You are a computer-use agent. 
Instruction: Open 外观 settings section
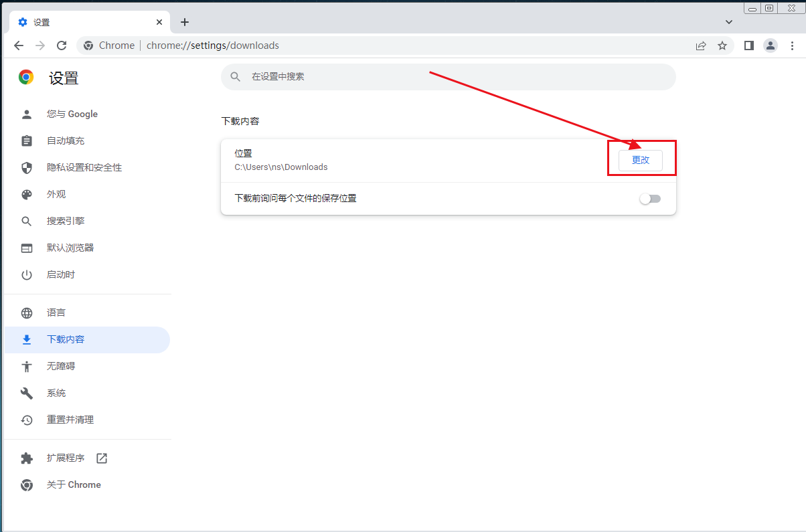click(x=87, y=194)
